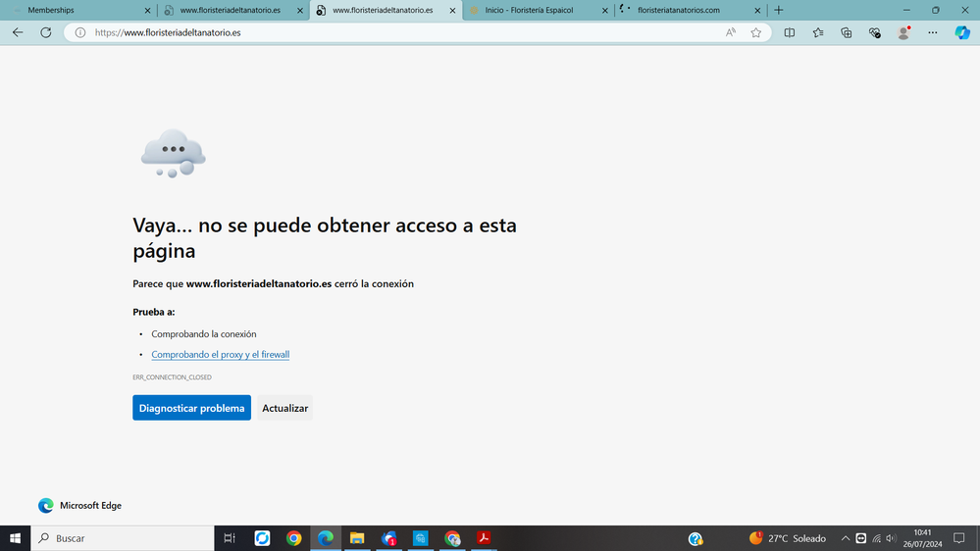This screenshot has height=551, width=980.
Task: Click the address bar URL field
Action: coord(392,32)
